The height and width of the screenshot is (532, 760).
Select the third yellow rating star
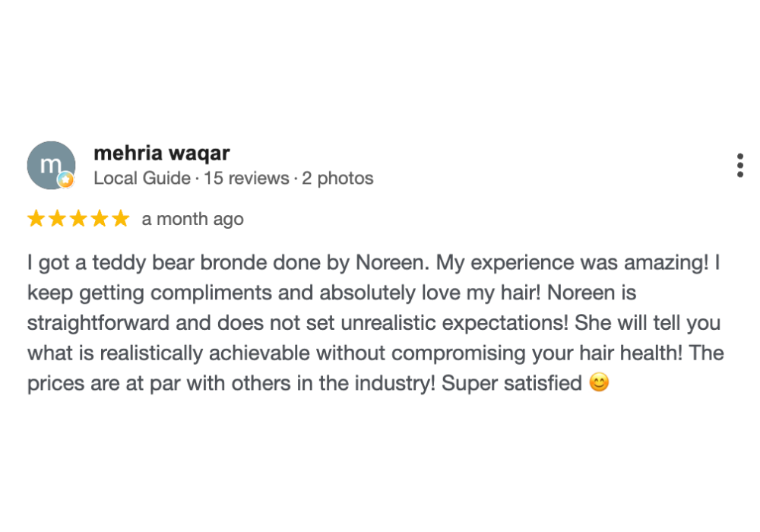point(78,219)
